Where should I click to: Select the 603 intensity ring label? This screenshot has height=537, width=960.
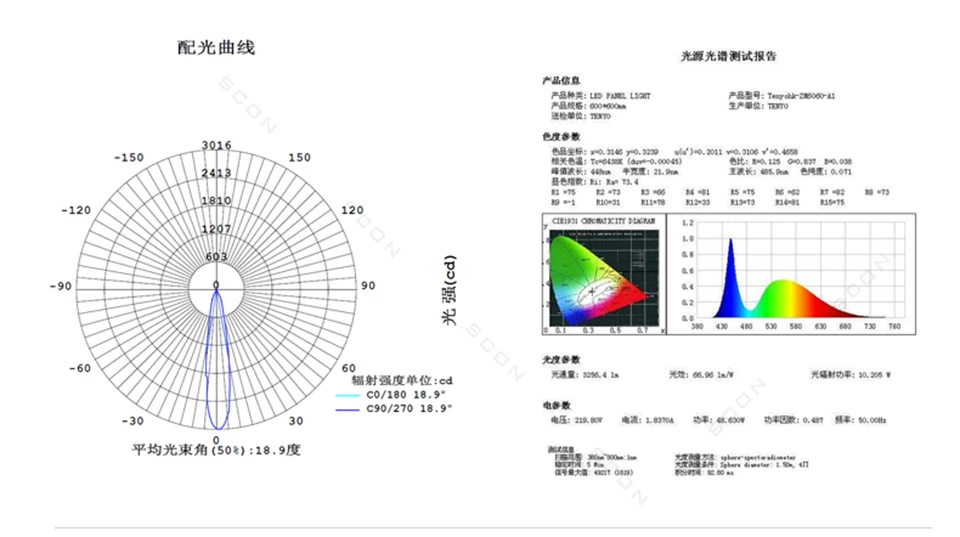[217, 256]
